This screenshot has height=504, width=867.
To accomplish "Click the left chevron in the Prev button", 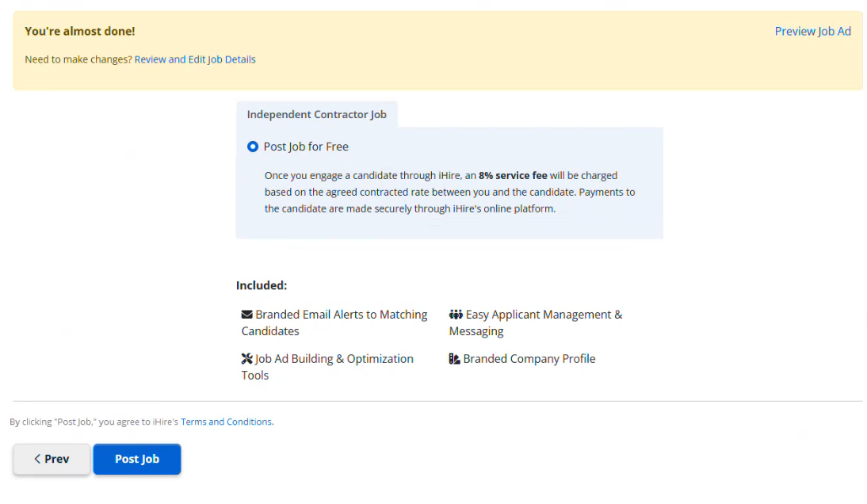I will pos(37,459).
